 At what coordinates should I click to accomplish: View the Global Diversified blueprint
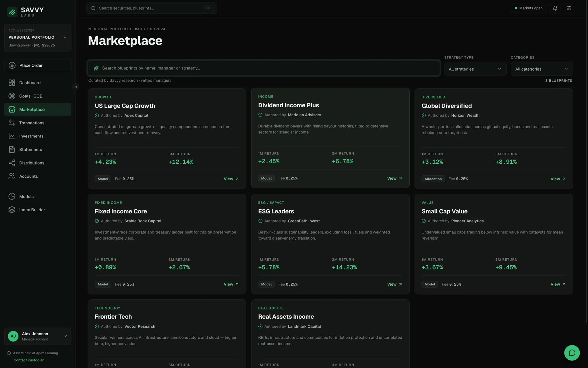point(558,179)
